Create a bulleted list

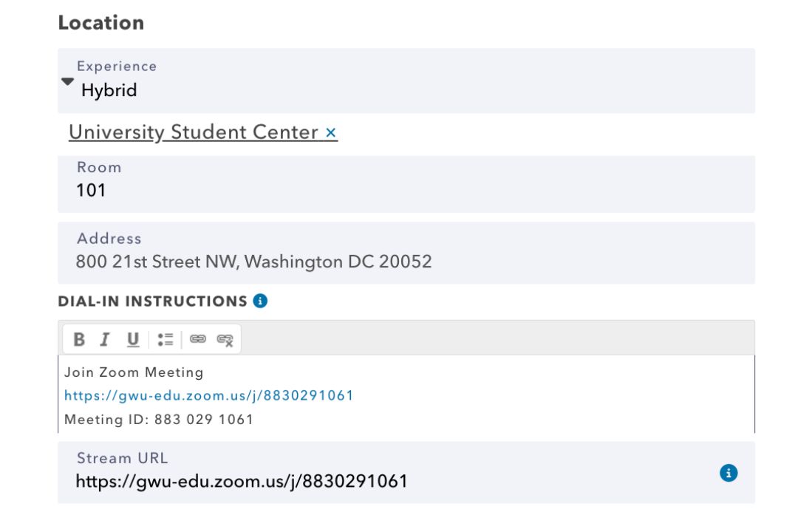point(166,338)
